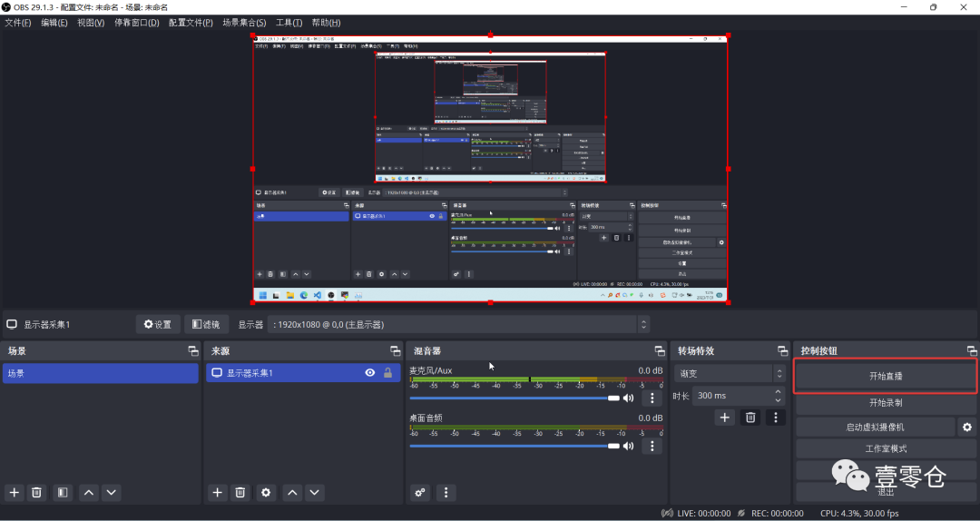
Task: Open the 渐变 transition dropdown
Action: point(730,373)
